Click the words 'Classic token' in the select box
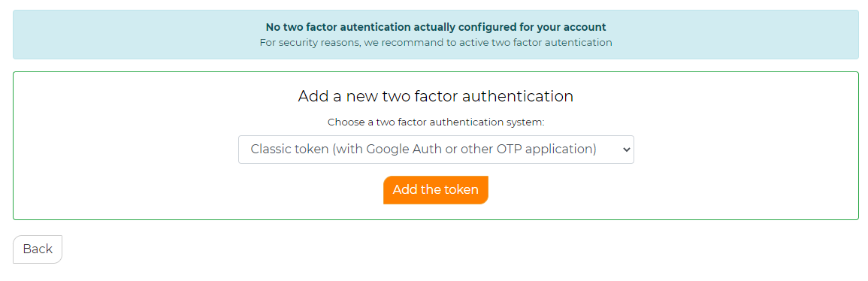 [x=289, y=150]
